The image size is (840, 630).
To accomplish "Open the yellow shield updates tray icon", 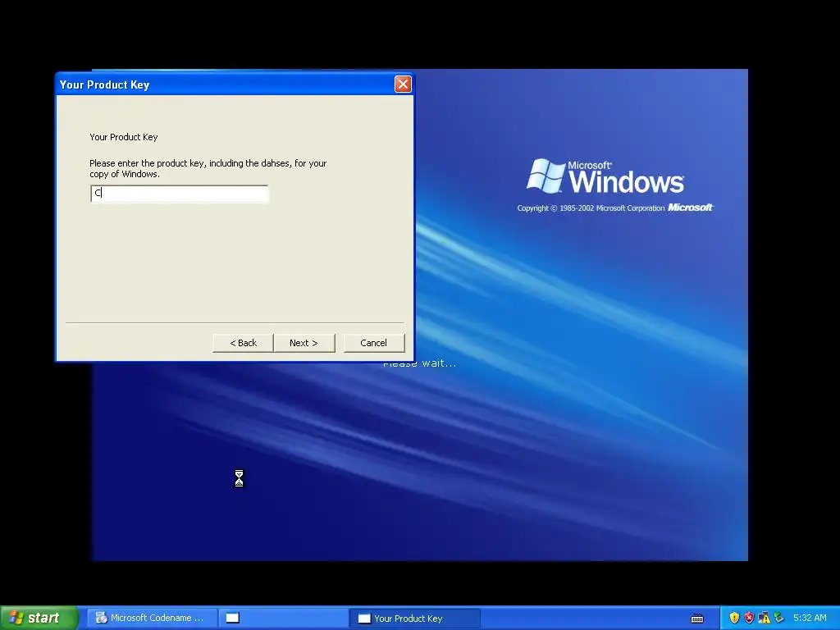I will (734, 618).
